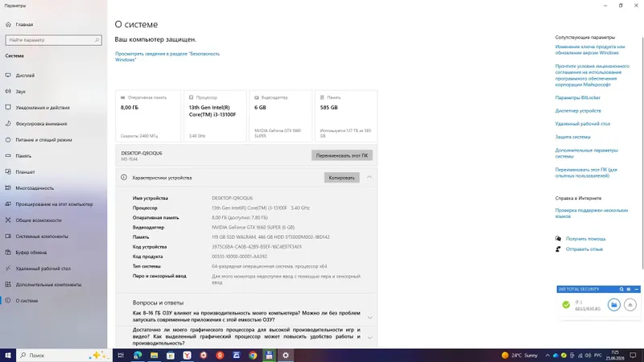Open Параметры BitLocker link
This screenshot has height=362, width=644.
pos(577,97)
